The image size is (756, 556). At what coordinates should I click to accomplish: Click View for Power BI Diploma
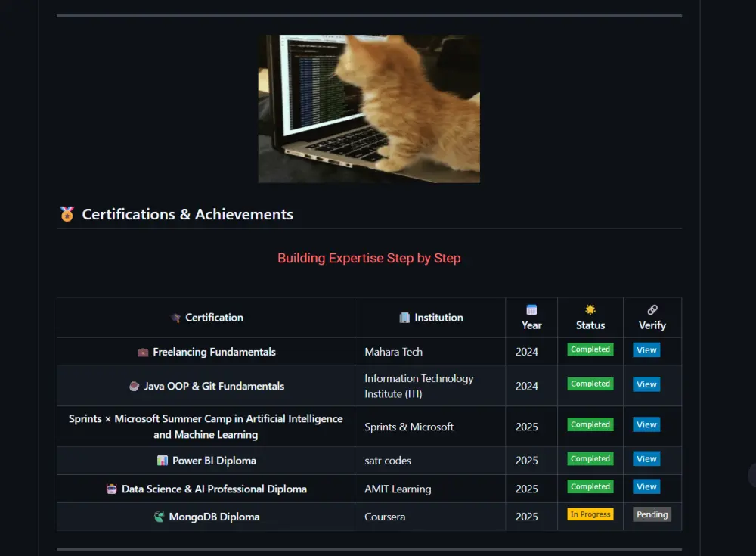646,459
